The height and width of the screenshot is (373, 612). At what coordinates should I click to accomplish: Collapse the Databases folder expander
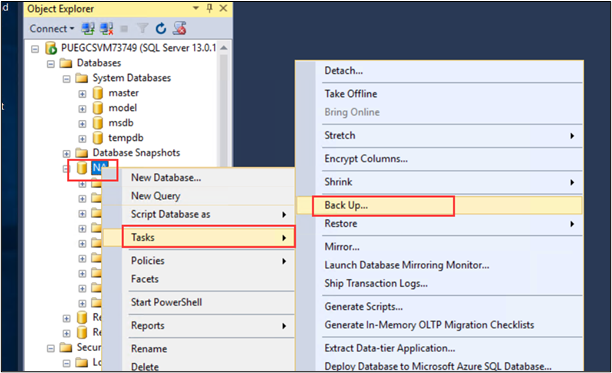click(51, 64)
